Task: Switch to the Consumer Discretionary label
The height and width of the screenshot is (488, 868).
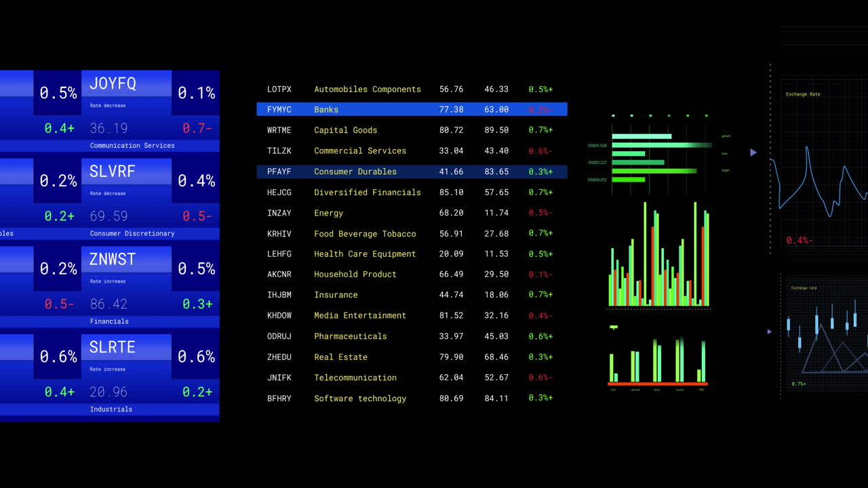Action: click(132, 234)
